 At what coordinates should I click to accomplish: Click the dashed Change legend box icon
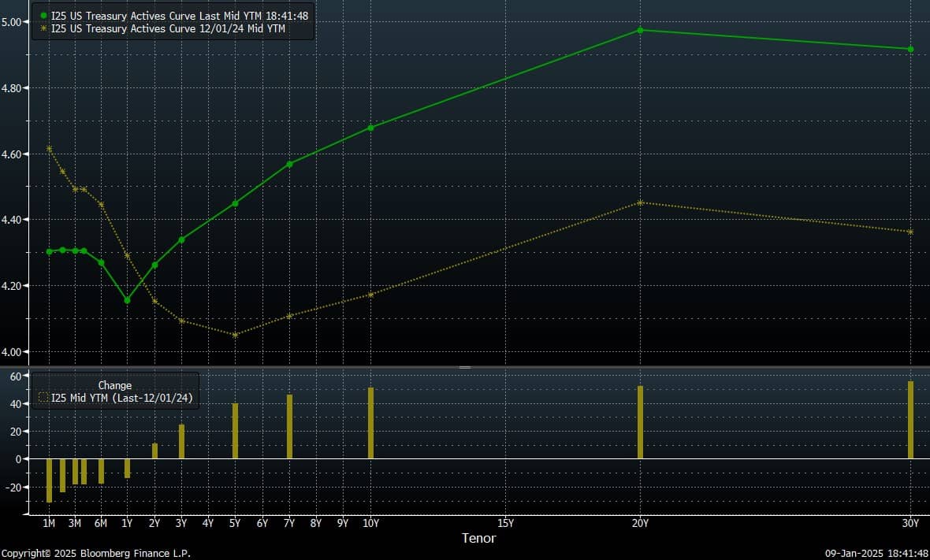pos(43,398)
